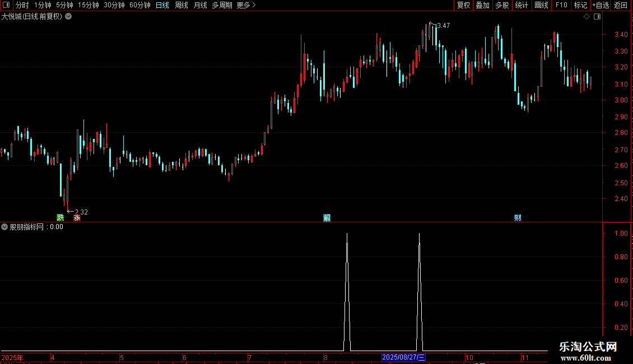
Task: Toggle the side panel icon at chart top-right
Action: [x=597, y=17]
